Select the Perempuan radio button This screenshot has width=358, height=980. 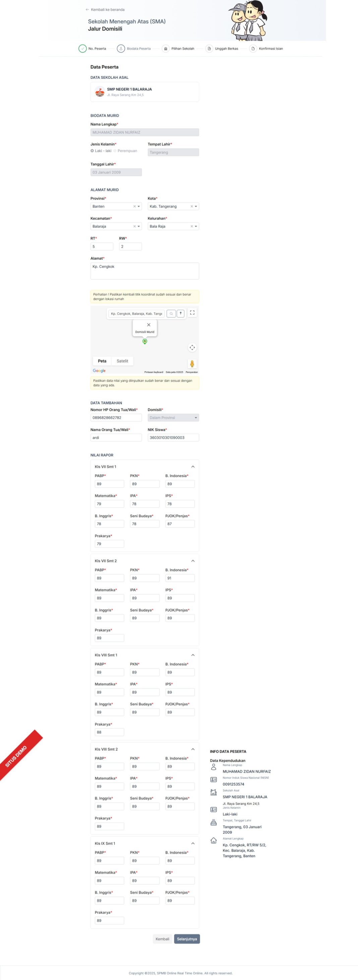click(115, 151)
